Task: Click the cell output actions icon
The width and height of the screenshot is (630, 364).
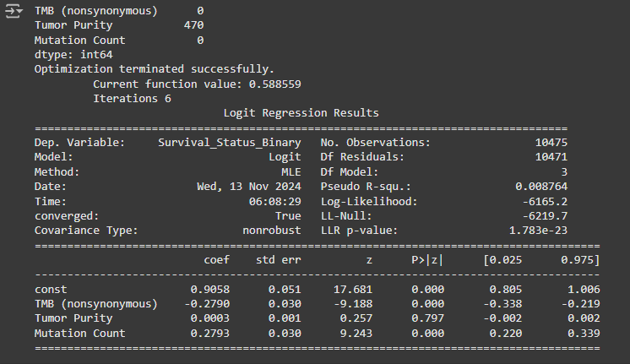Action: (x=14, y=13)
